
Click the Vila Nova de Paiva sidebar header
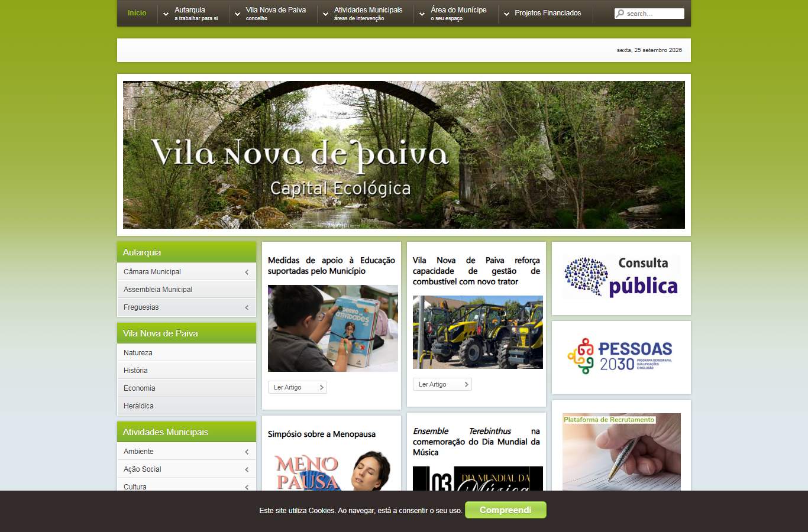point(186,333)
